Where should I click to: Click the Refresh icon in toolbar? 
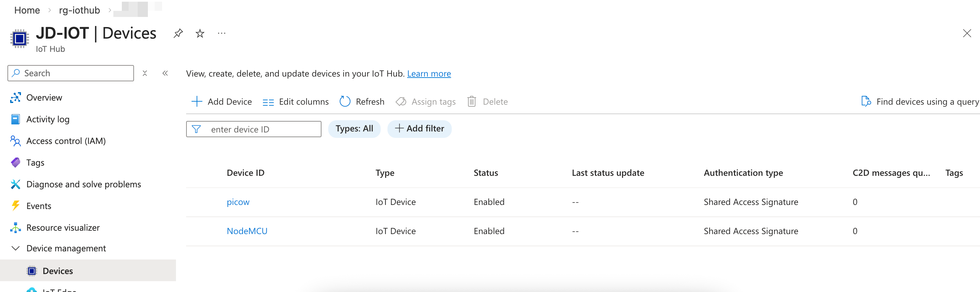pyautogui.click(x=345, y=102)
